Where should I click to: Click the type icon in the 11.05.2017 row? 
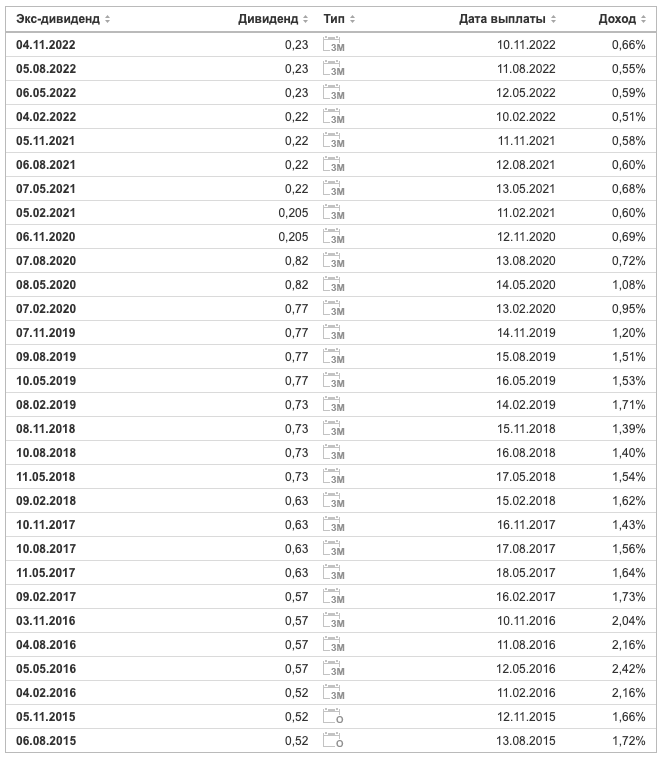click(x=334, y=572)
